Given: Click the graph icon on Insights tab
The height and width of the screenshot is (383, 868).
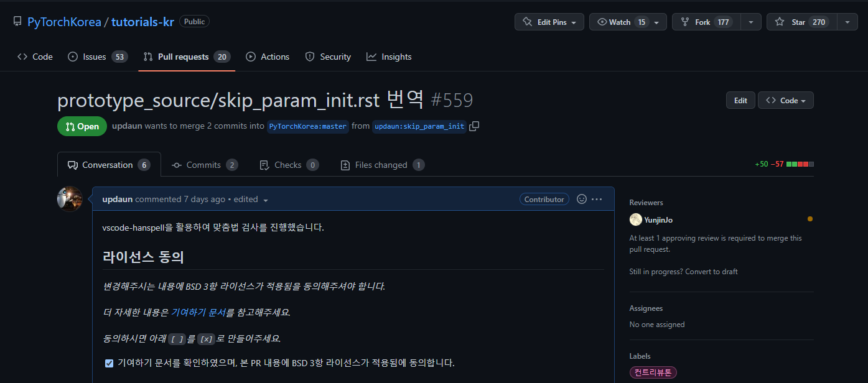Looking at the screenshot, I should point(371,57).
